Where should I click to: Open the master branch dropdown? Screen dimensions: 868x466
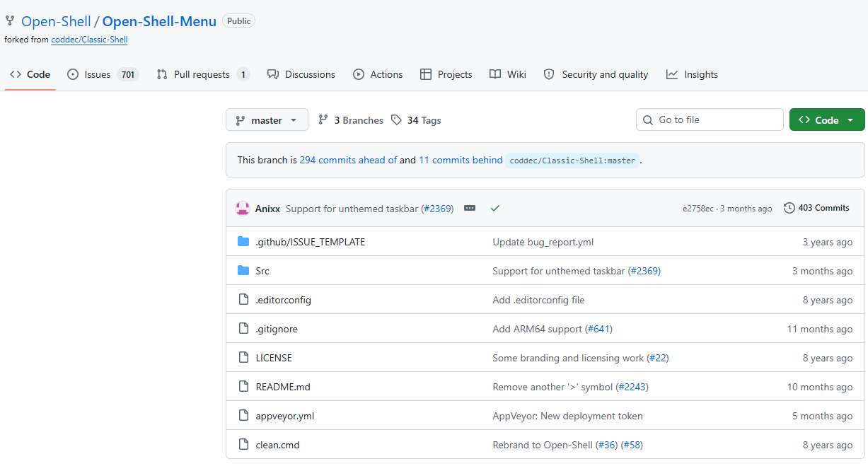click(x=267, y=120)
